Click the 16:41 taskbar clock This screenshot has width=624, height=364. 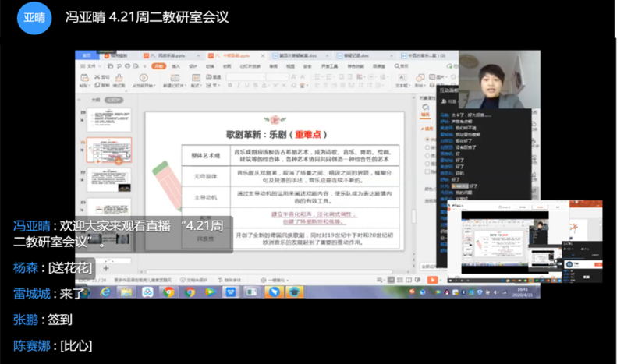pyautogui.click(x=522, y=290)
